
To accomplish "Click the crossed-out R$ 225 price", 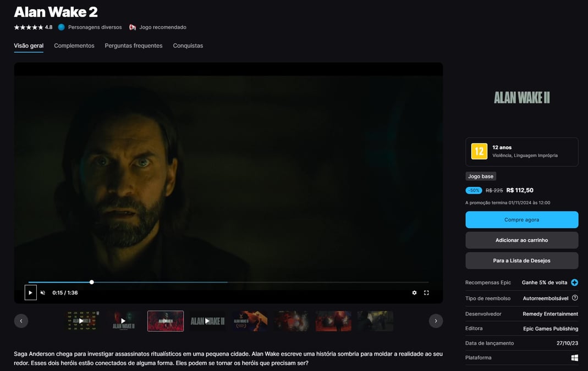I will tap(494, 190).
